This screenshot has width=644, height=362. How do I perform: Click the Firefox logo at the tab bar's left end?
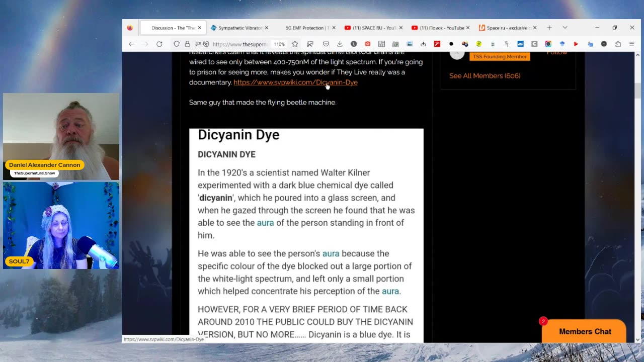130,28
